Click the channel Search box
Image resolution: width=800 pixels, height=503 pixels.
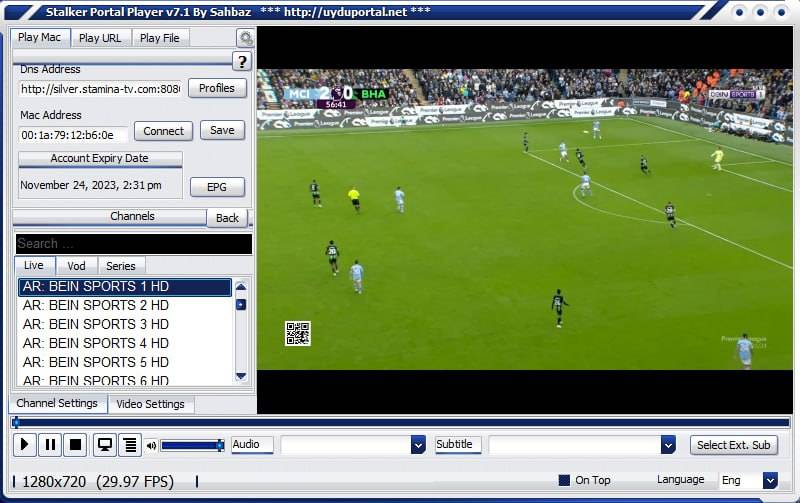pos(134,243)
